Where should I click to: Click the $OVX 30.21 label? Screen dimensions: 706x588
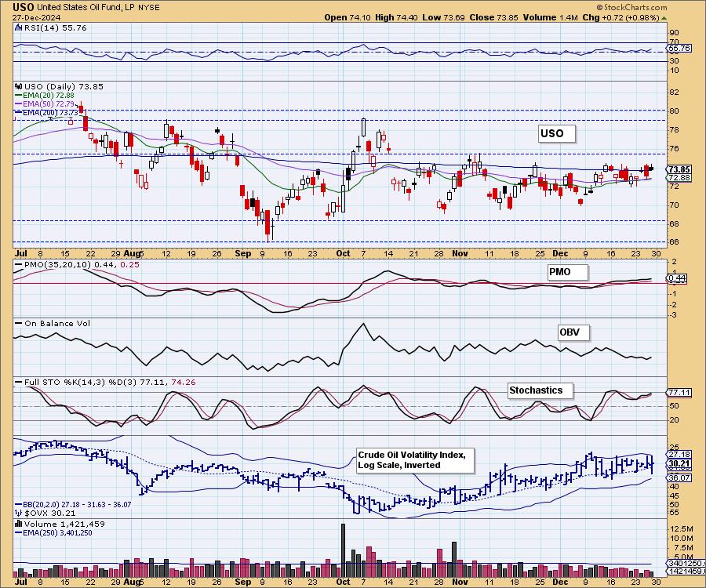click(x=49, y=513)
